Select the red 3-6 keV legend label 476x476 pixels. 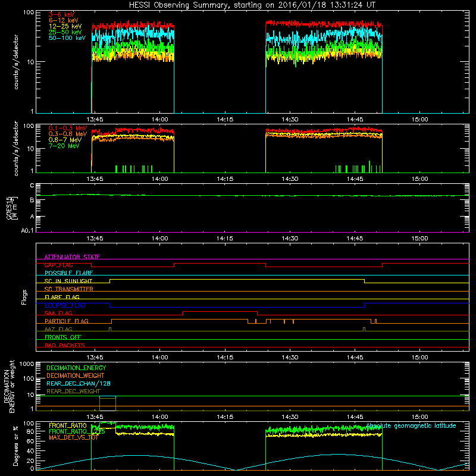(x=62, y=14)
